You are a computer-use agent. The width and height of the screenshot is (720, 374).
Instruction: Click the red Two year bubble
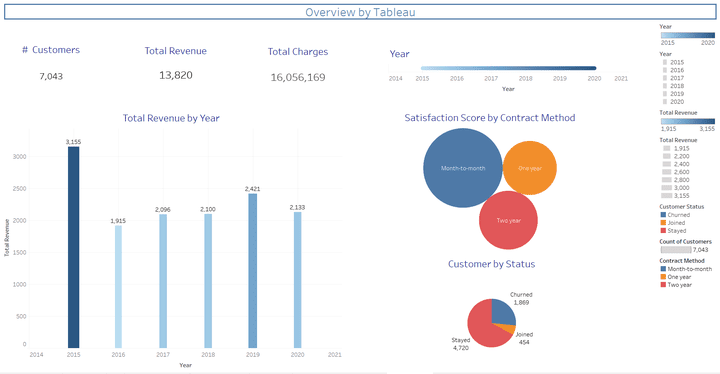pyautogui.click(x=508, y=220)
